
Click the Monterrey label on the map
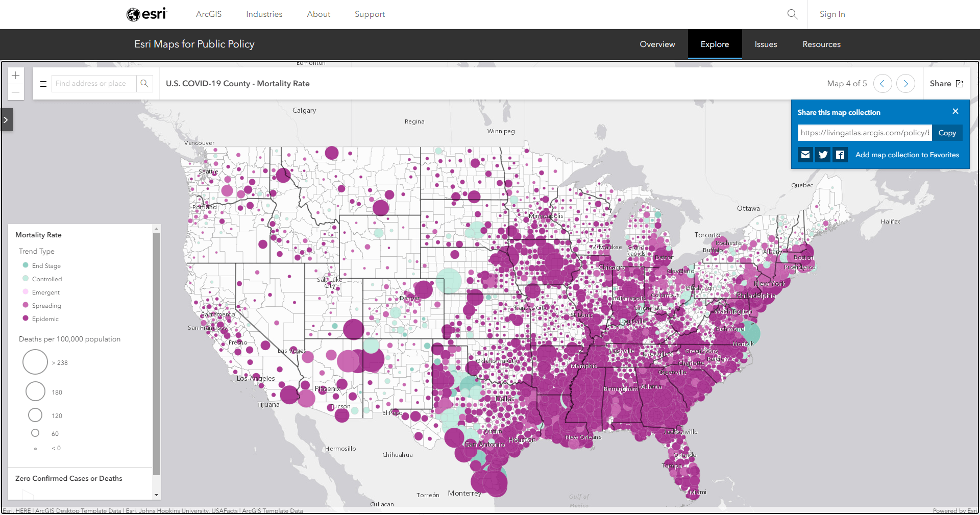464,493
